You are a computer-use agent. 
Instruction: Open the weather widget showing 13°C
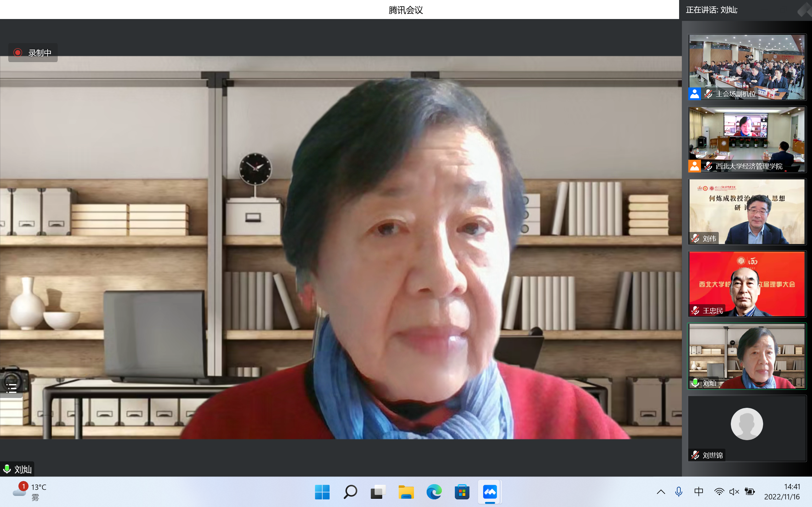point(30,492)
